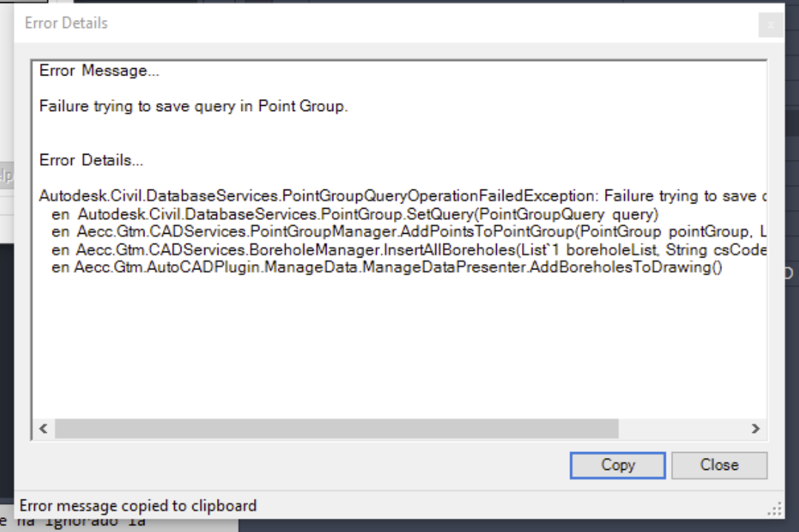The image size is (799, 532).
Task: Click the 'Error Message...' heading line
Action: (99, 73)
